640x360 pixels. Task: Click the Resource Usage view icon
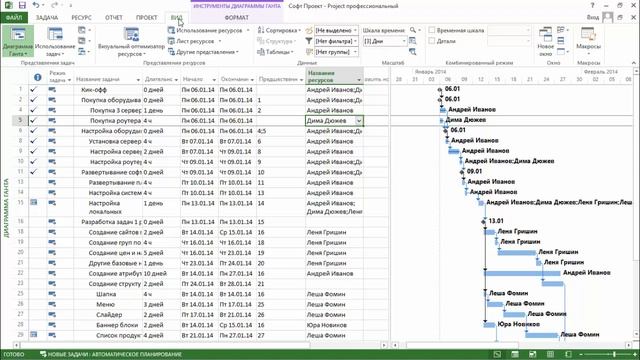171,31
